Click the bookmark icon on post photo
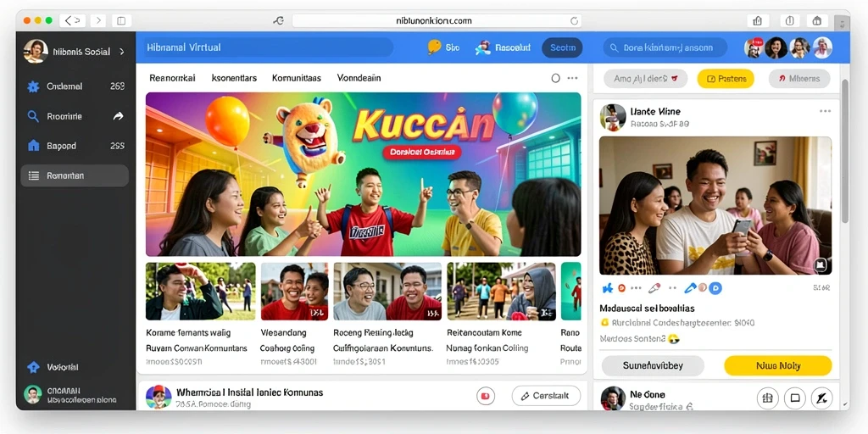Image resolution: width=868 pixels, height=434 pixels. (821, 265)
